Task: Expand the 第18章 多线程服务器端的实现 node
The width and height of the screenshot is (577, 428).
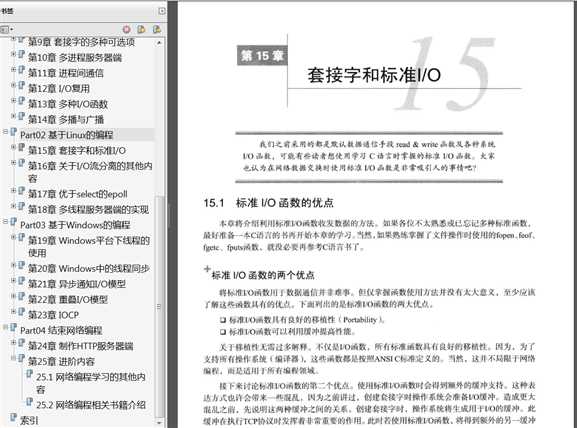Action: (x=13, y=205)
